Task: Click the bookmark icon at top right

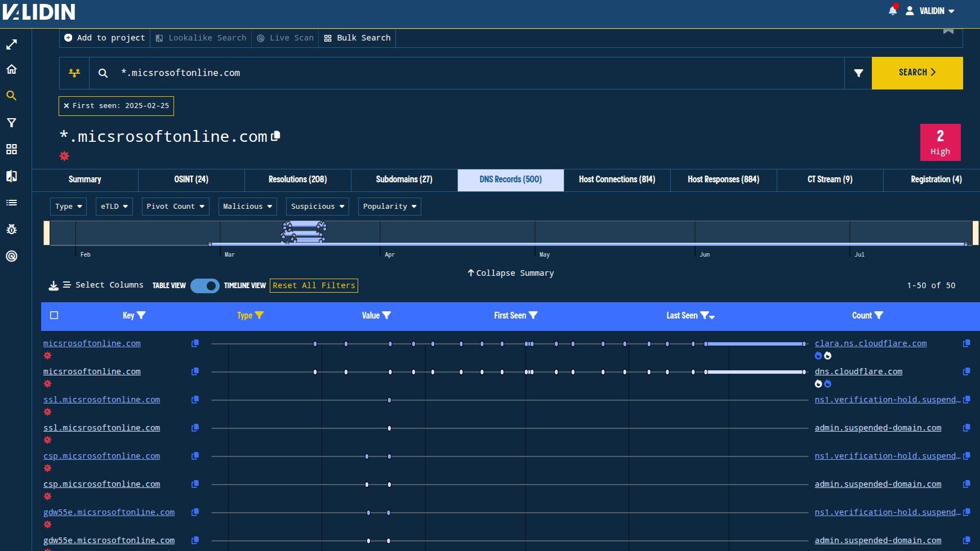Action: click(x=948, y=31)
